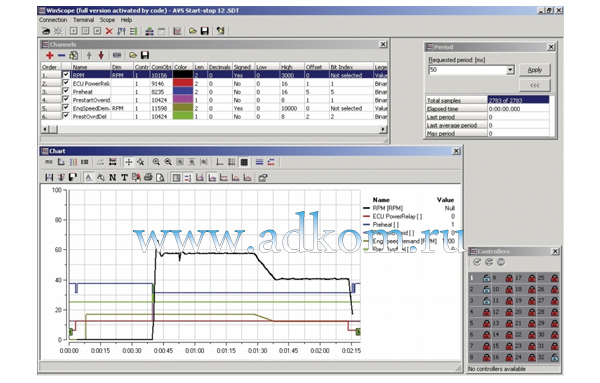
Task: Click the save floppy icon in Channels panel
Action: 145,55
